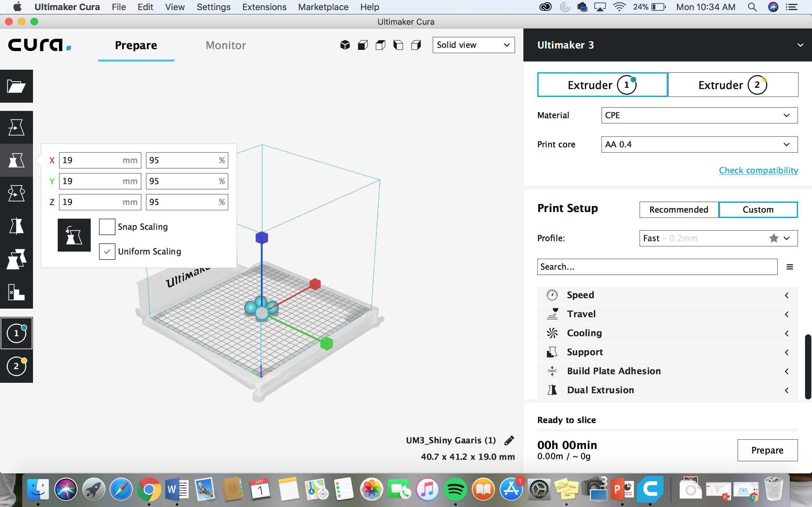Viewport: 812px width, 507px height.
Task: Click the Rotate tool icon
Action: [x=16, y=193]
